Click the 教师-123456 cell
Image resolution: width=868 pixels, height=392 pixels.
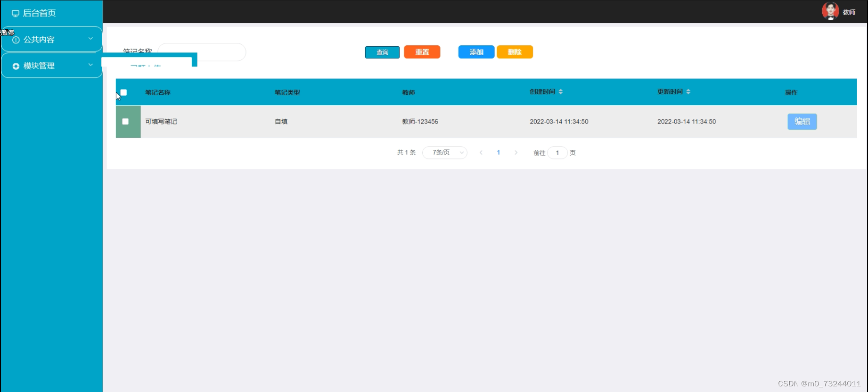[420, 121]
